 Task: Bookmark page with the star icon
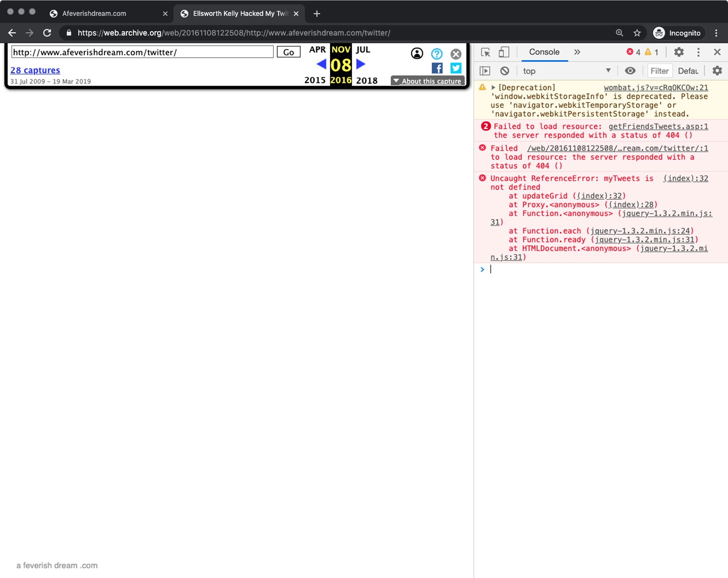(637, 33)
